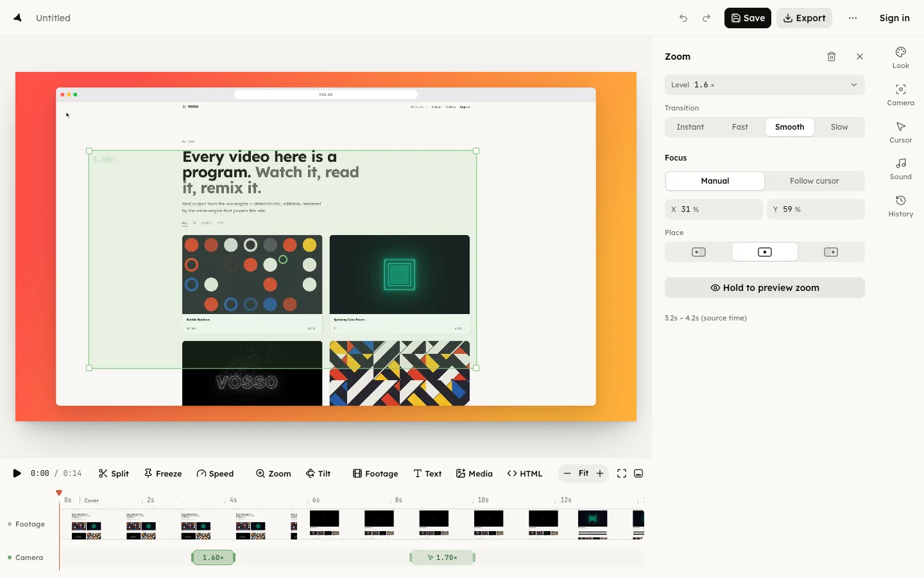Delete the zoom with trash icon
This screenshot has width=924, height=578.
tap(832, 57)
